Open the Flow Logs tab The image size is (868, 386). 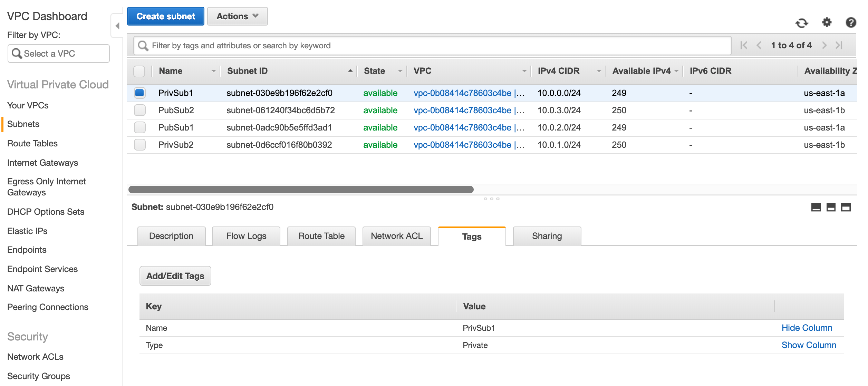point(245,236)
